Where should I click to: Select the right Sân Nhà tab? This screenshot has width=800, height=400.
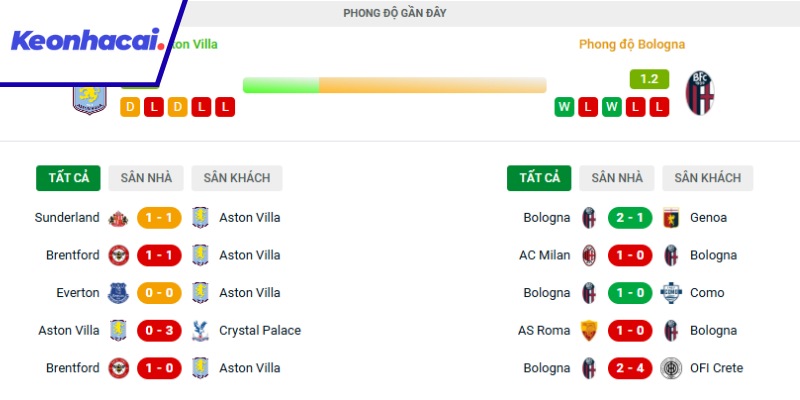click(x=617, y=178)
